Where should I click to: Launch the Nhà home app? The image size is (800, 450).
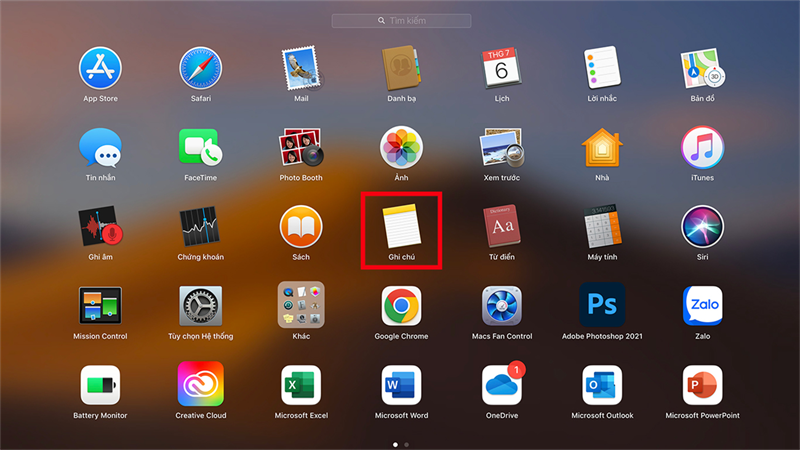tap(602, 147)
